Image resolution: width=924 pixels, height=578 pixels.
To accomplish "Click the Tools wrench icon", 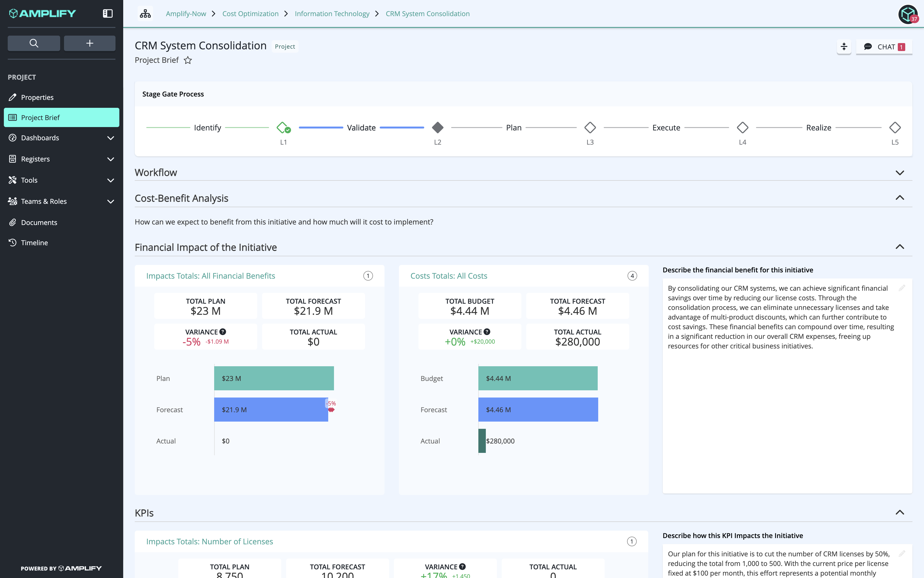I will [13, 180].
